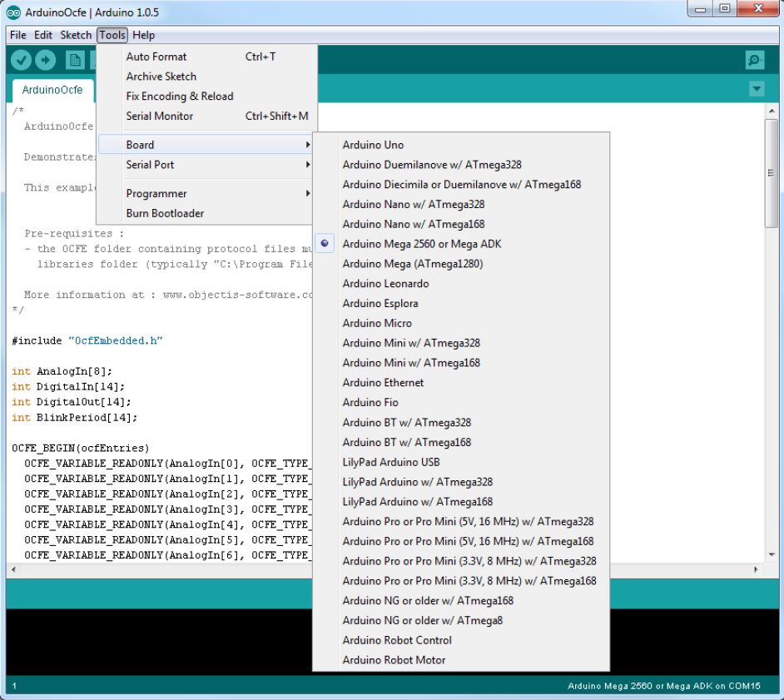Select Pro Mini (3.3V, 8 MHz) w/ ATmega168
This screenshot has width=784, height=700.
pos(460,581)
